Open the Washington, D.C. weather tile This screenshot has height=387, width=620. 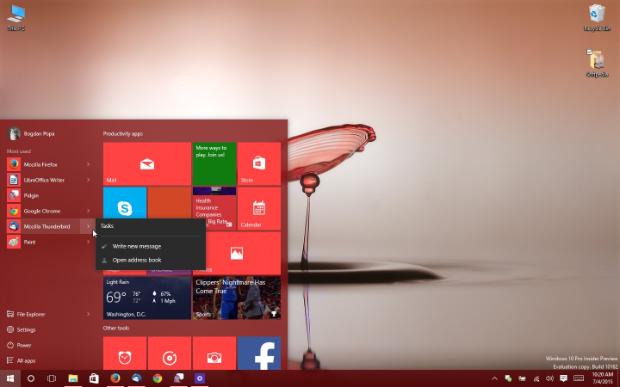click(x=147, y=298)
